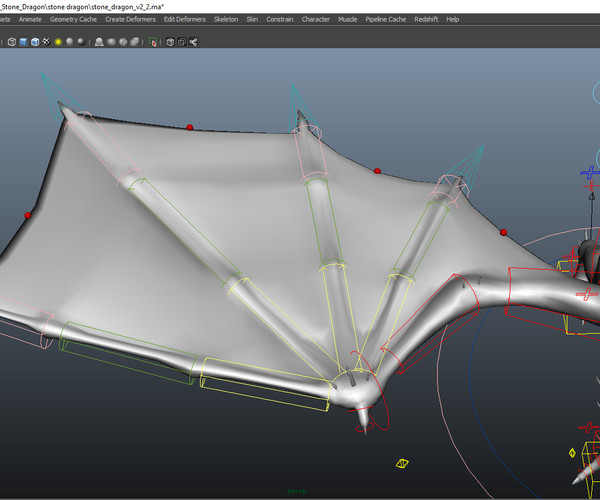Image resolution: width=600 pixels, height=500 pixels.
Task: Expand the Edit Deformers menu
Action: point(184,19)
